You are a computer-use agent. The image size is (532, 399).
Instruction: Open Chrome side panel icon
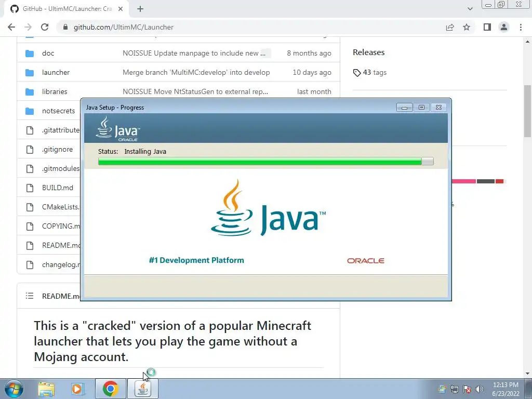pos(487,27)
